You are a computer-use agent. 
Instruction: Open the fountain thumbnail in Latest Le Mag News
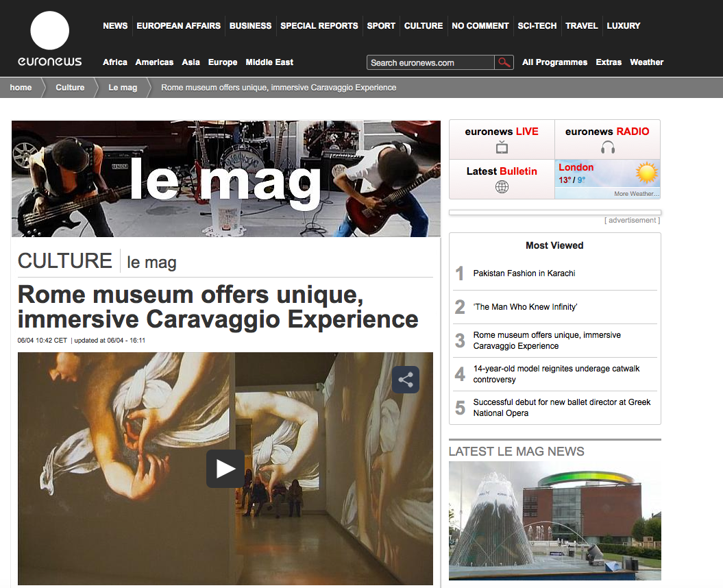tap(554, 520)
